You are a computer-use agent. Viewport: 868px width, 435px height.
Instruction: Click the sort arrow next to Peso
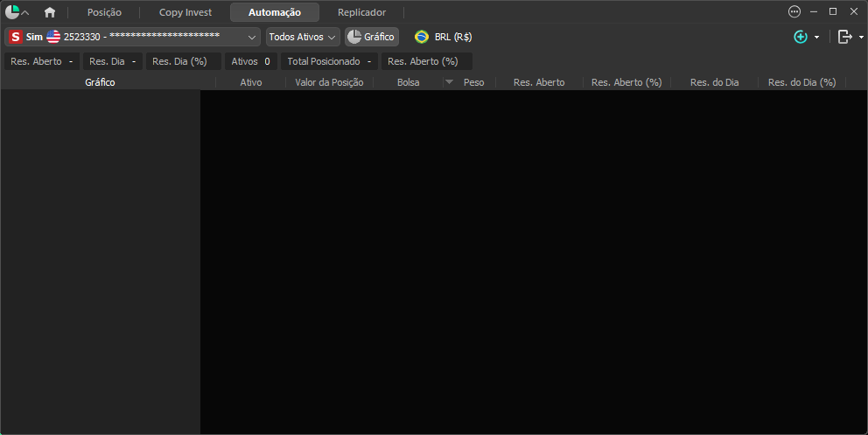click(x=450, y=82)
